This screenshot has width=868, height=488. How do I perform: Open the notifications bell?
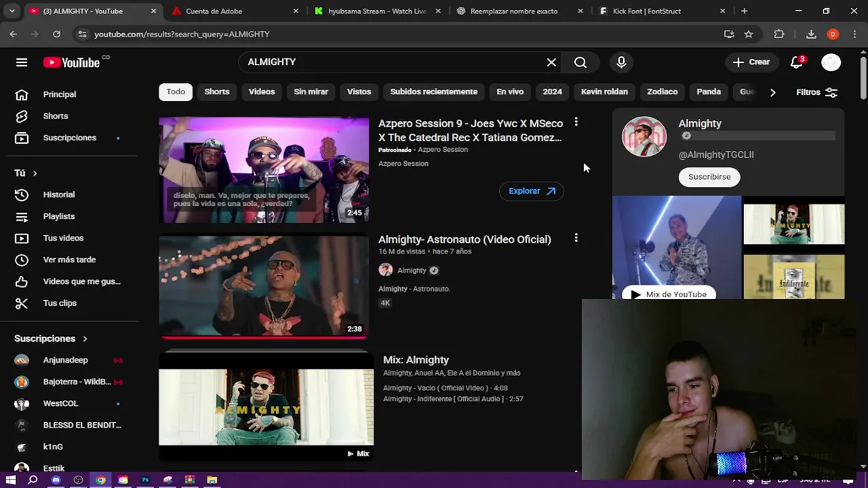click(x=797, y=62)
